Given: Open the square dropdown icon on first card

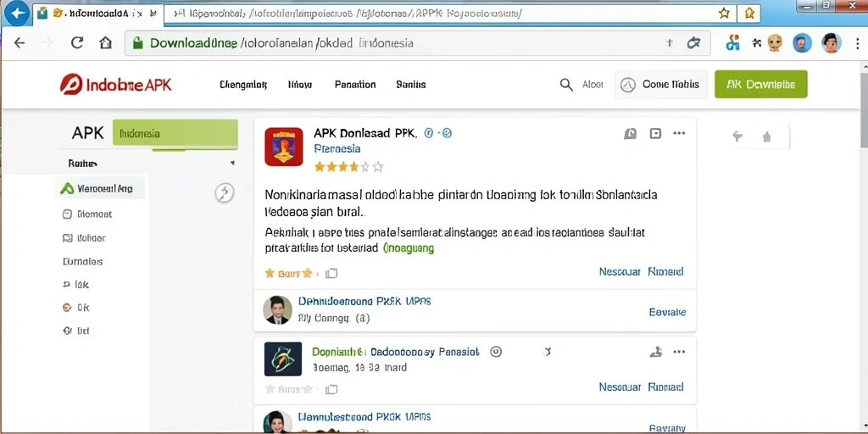Looking at the screenshot, I should [655, 133].
